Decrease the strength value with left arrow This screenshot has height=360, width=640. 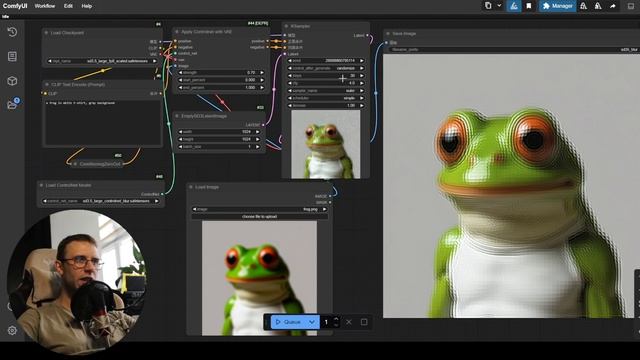180,73
